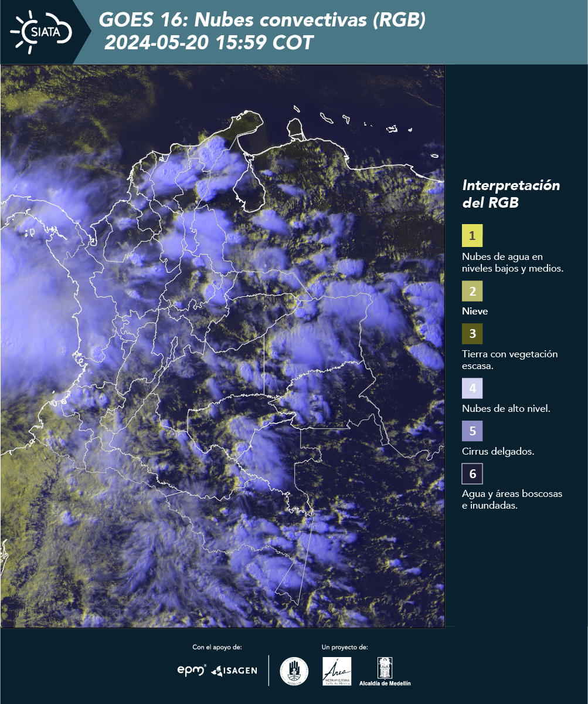Click the Alcaldía de Medellín logo
The height and width of the screenshot is (704, 588).
coord(385,671)
